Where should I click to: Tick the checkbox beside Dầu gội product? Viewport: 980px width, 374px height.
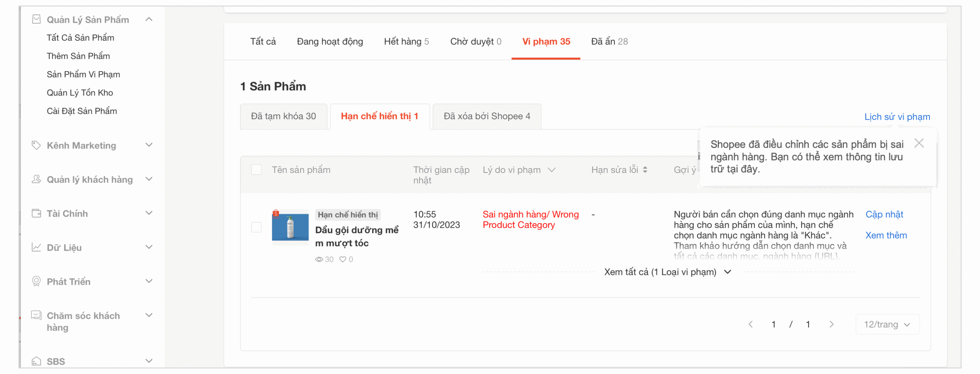pyautogui.click(x=256, y=227)
